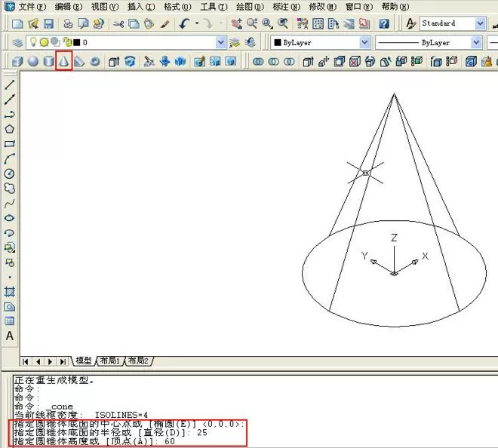This screenshot has width=498, height=448.
Task: Open the 文件(F) menu
Action: tap(32, 6)
